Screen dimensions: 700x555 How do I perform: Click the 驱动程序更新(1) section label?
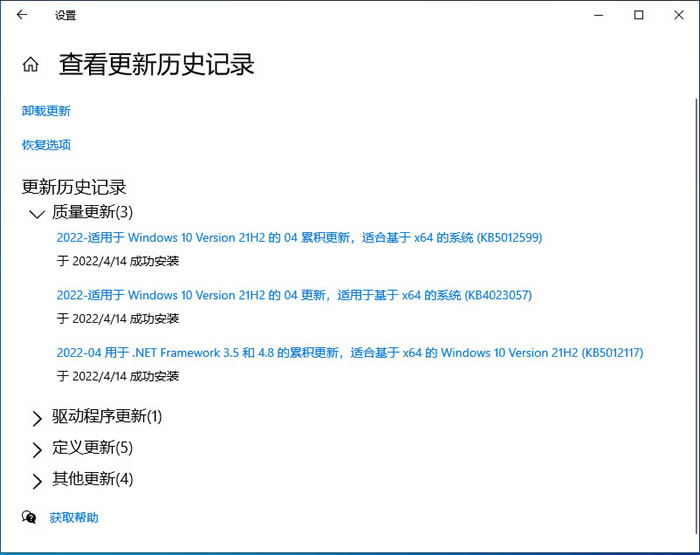point(107,416)
